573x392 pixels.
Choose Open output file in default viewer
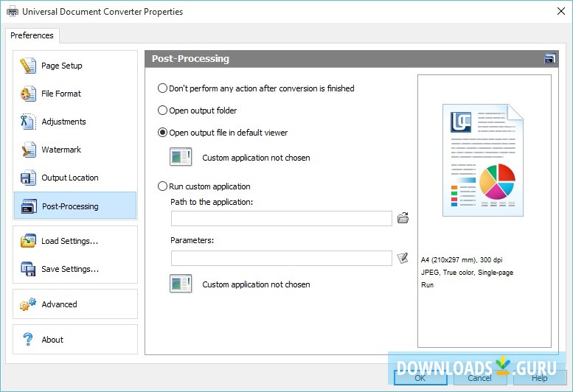tap(162, 133)
